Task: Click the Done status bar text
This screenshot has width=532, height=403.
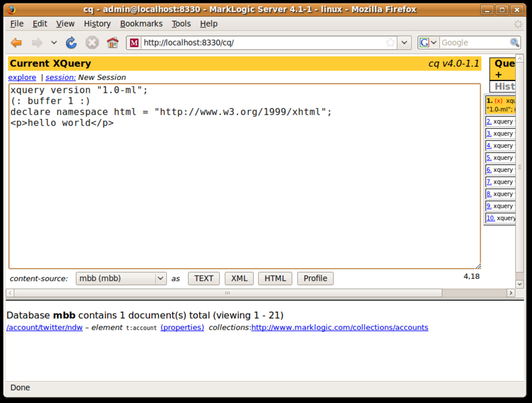Action: [20, 387]
